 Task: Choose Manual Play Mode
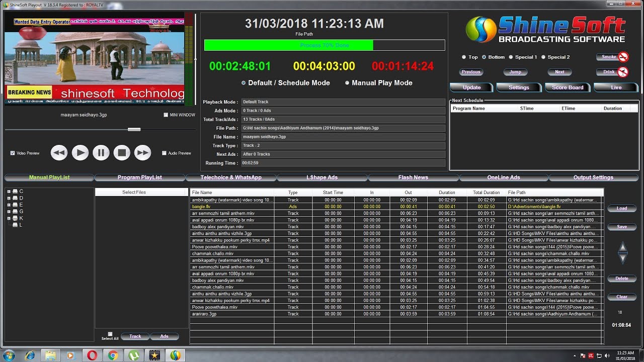point(347,83)
